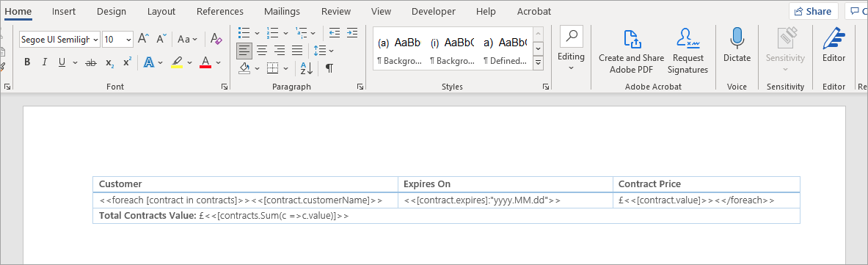Open bullet library dropdown arrow

257,33
